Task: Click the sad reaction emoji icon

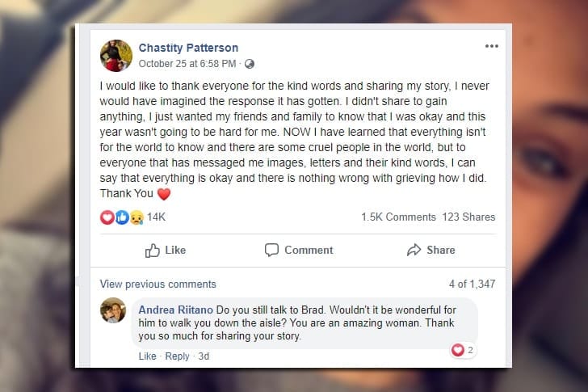Action: (135, 217)
